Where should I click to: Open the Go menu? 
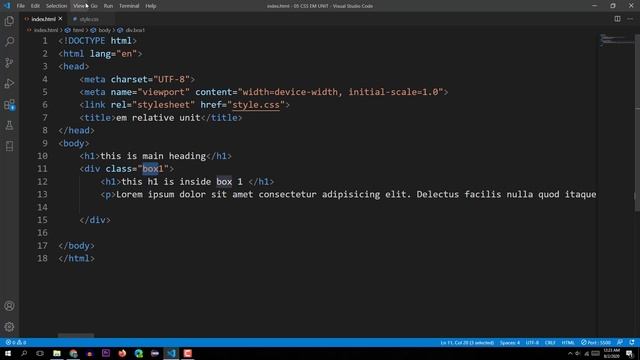tap(94, 6)
